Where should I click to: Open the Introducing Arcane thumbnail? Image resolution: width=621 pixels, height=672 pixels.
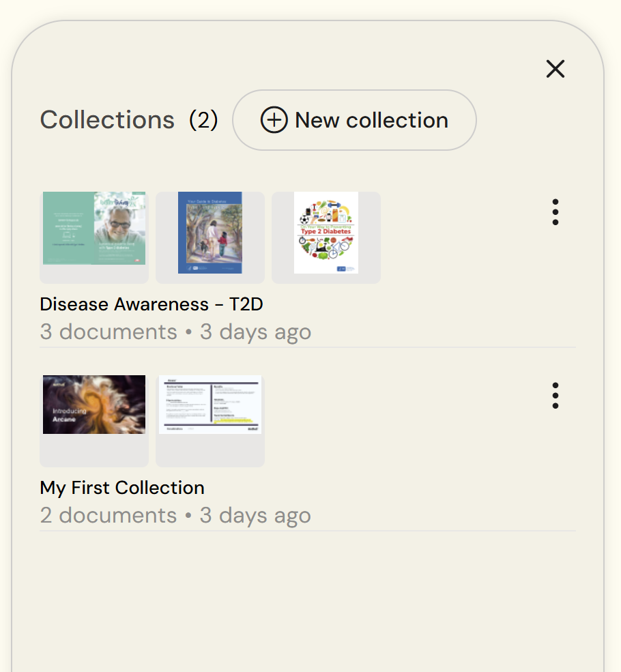tap(94, 405)
